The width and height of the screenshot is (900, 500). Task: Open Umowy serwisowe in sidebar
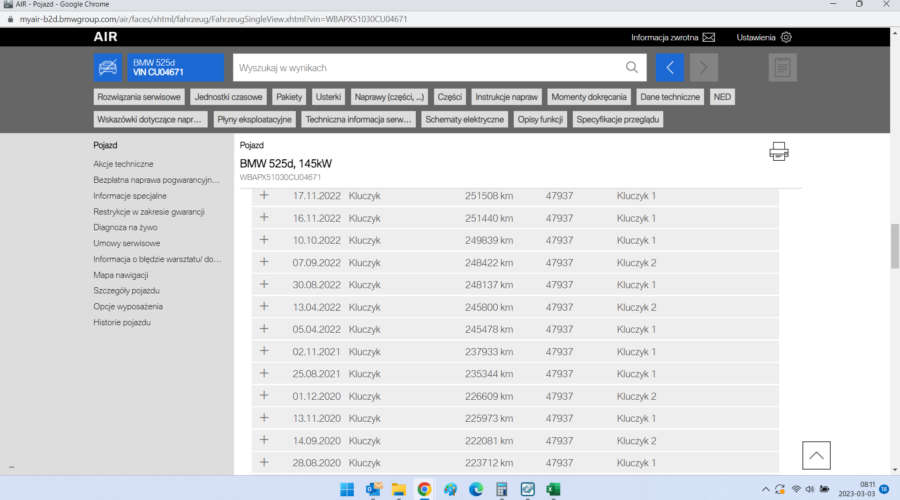pyautogui.click(x=127, y=243)
